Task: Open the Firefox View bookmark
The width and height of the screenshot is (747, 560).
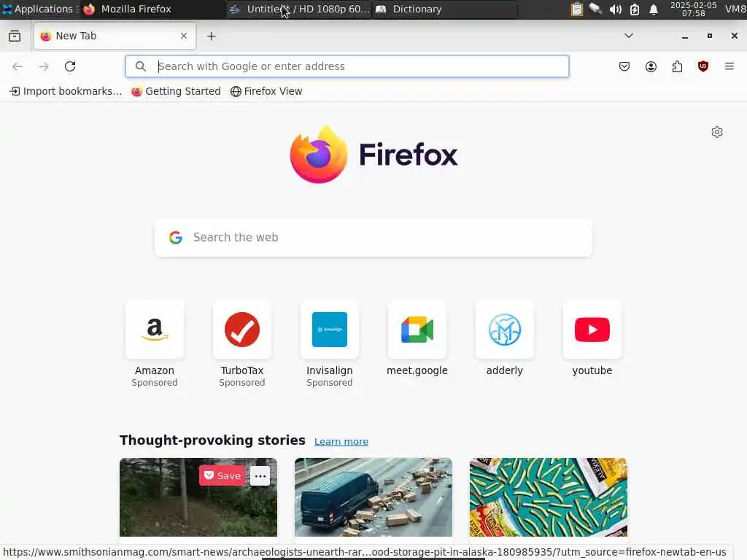Action: (266, 91)
